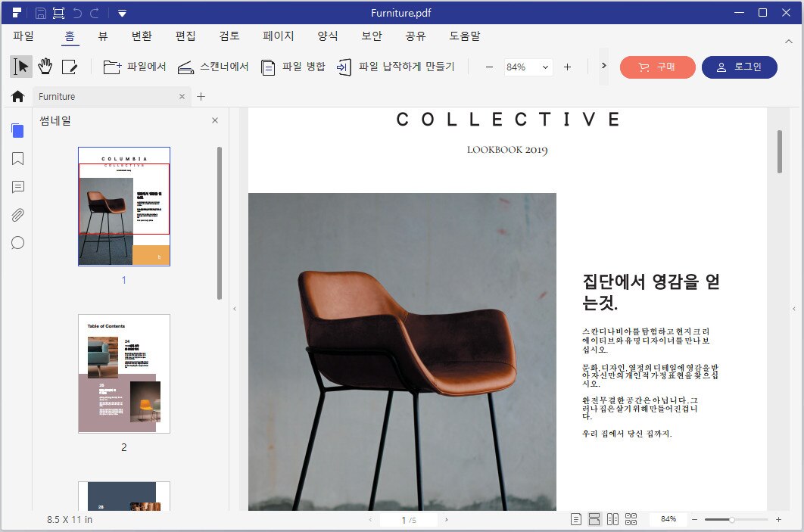Zoom in using status bar plus
The width and height of the screenshot is (804, 532).
coord(778,520)
